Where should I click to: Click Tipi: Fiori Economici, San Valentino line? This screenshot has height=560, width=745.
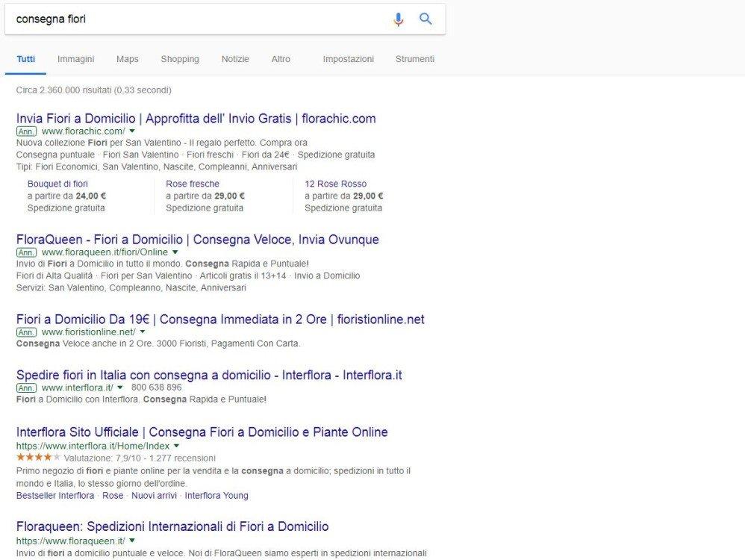(x=156, y=167)
